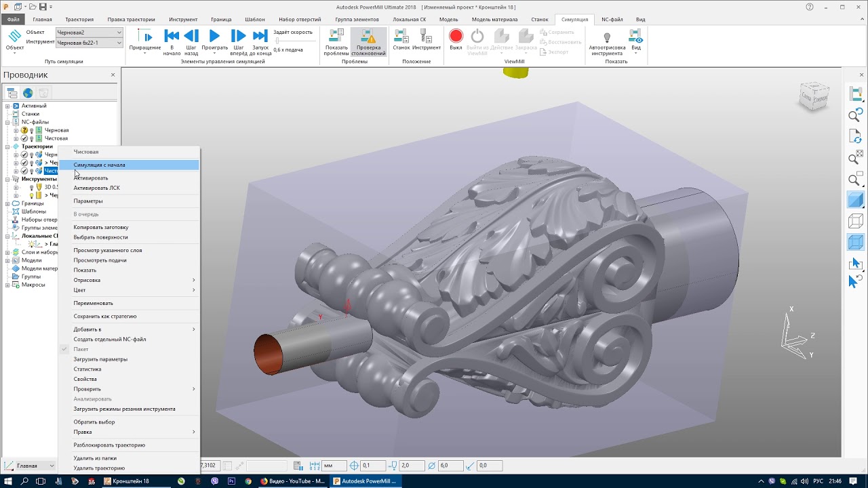
Task: Toggle lightbulb of Черновая NC-file
Action: [x=31, y=130]
